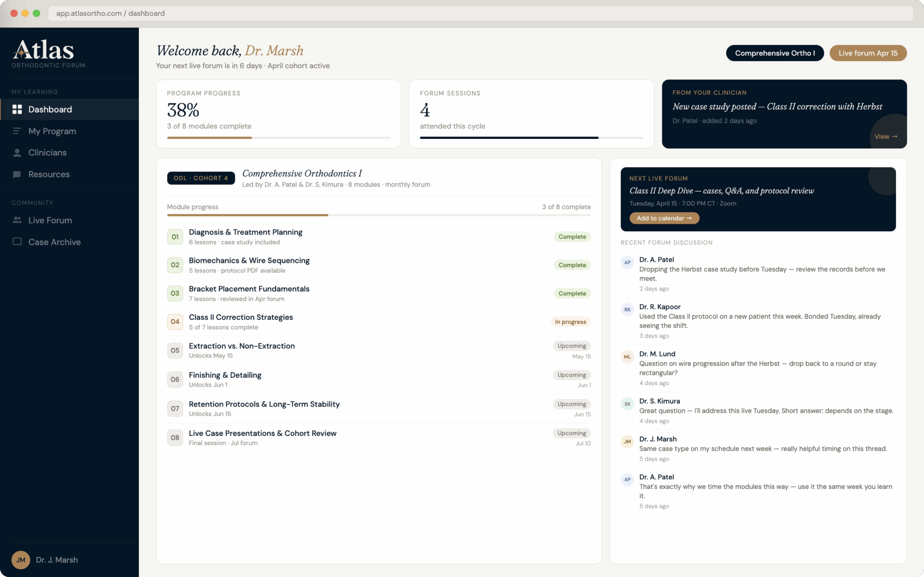Open Dr. J. Marsh's profile avatar at bottom left
Image resolution: width=924 pixels, height=577 pixels.
pyautogui.click(x=21, y=559)
